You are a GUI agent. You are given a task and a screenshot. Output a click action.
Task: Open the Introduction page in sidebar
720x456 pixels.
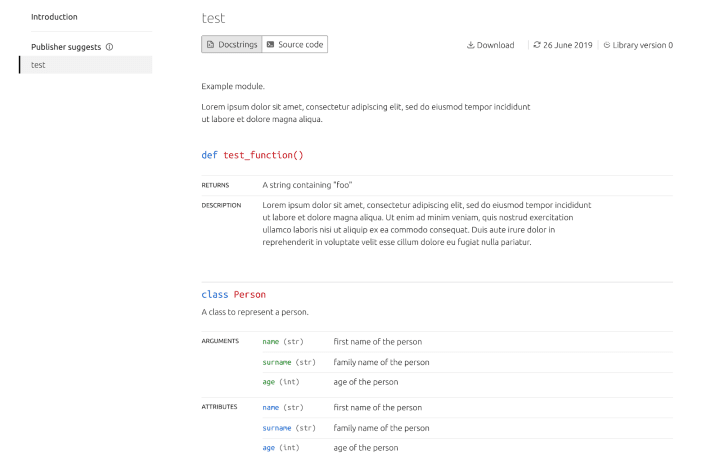click(54, 17)
